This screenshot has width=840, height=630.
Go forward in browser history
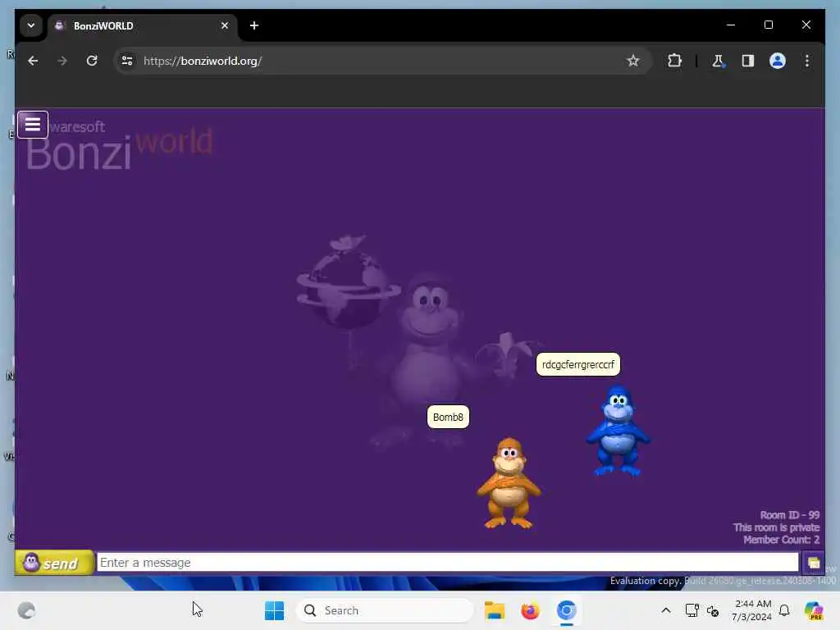[x=62, y=61]
